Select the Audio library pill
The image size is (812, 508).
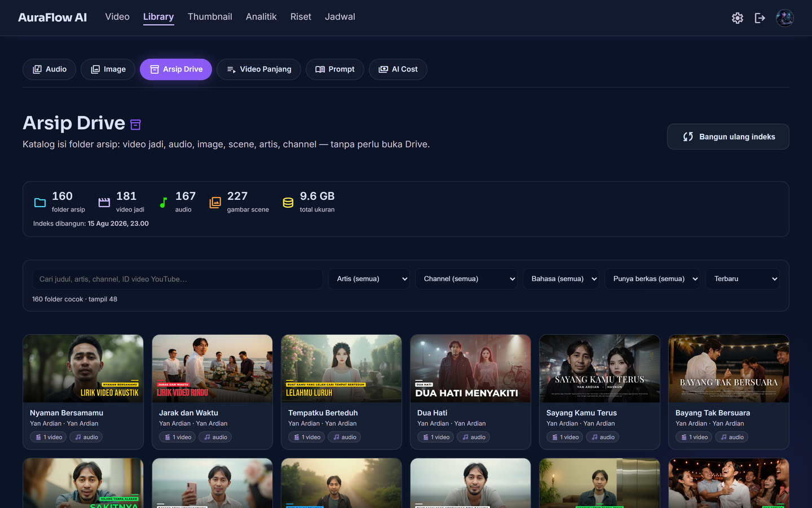[x=50, y=69]
